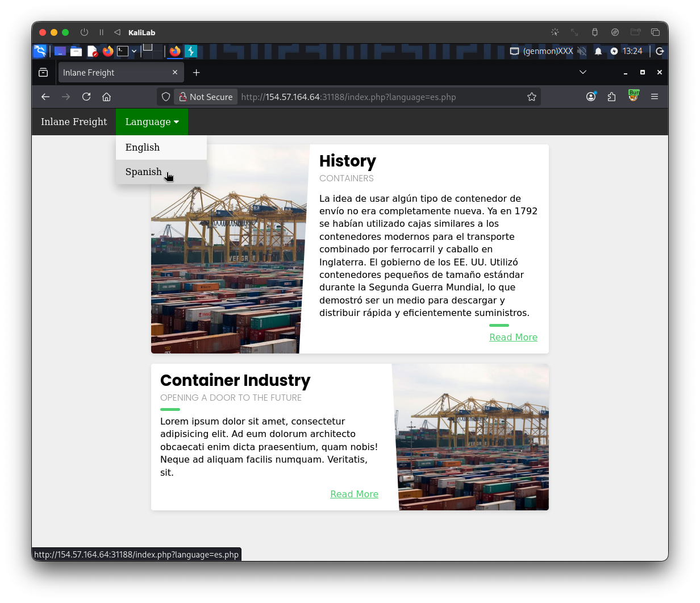Click the KaliLab window title
Image resolution: width=700 pixels, height=603 pixels.
[142, 32]
